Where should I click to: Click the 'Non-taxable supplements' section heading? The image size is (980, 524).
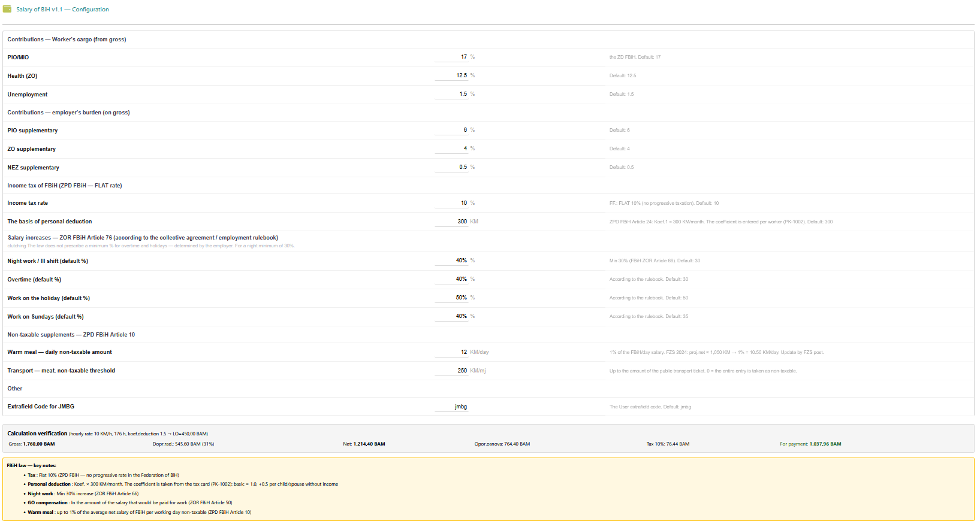click(x=71, y=335)
